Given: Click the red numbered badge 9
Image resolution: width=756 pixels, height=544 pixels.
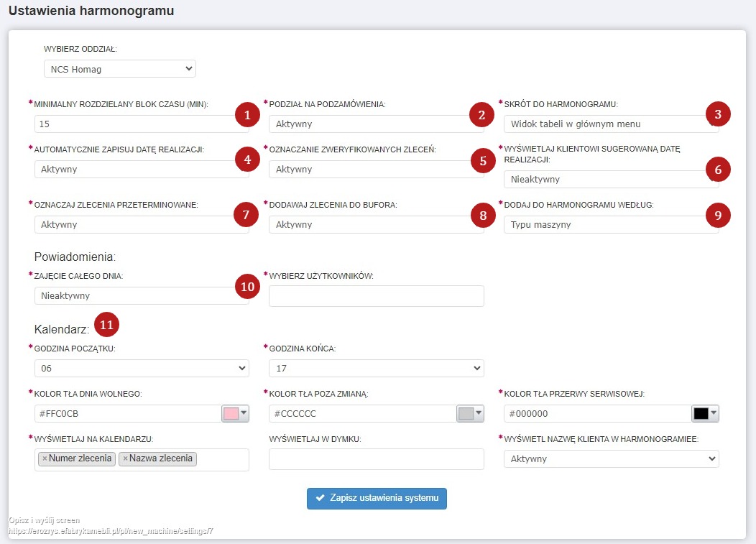Looking at the screenshot, I should click(717, 214).
